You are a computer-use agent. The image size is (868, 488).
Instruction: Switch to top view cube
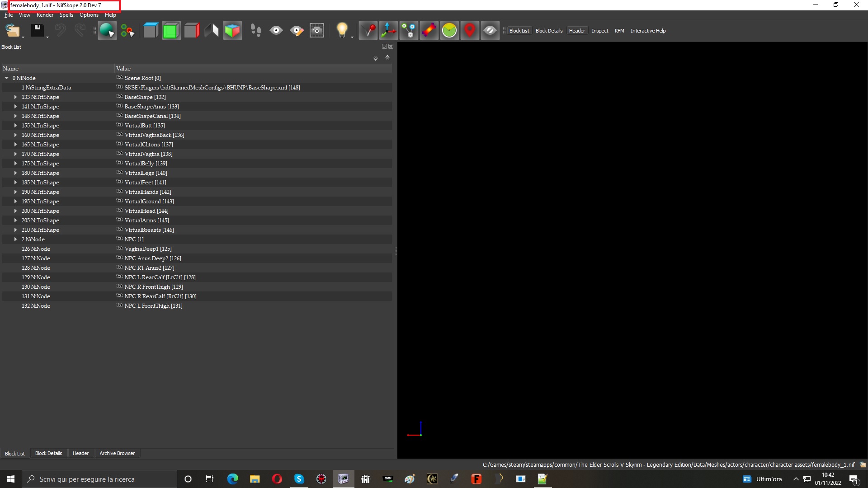151,31
